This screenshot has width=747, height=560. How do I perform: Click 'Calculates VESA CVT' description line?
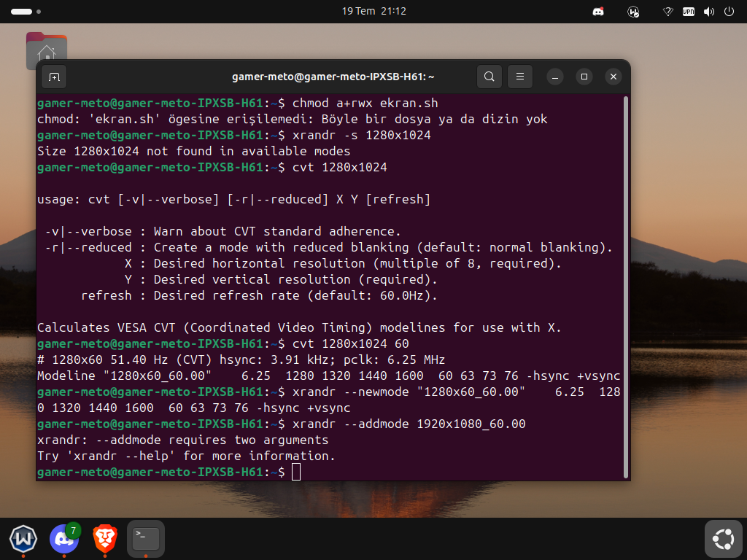(x=299, y=327)
